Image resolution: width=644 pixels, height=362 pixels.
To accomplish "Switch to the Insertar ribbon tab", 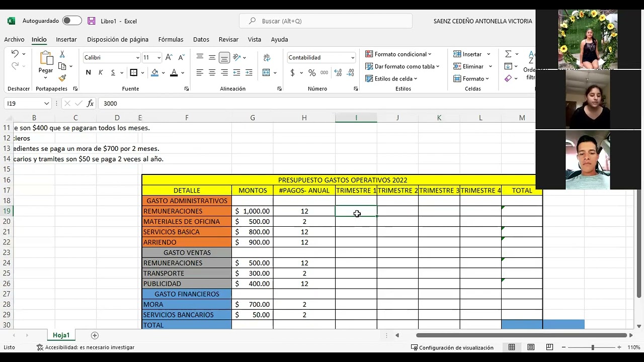I will coord(66,39).
